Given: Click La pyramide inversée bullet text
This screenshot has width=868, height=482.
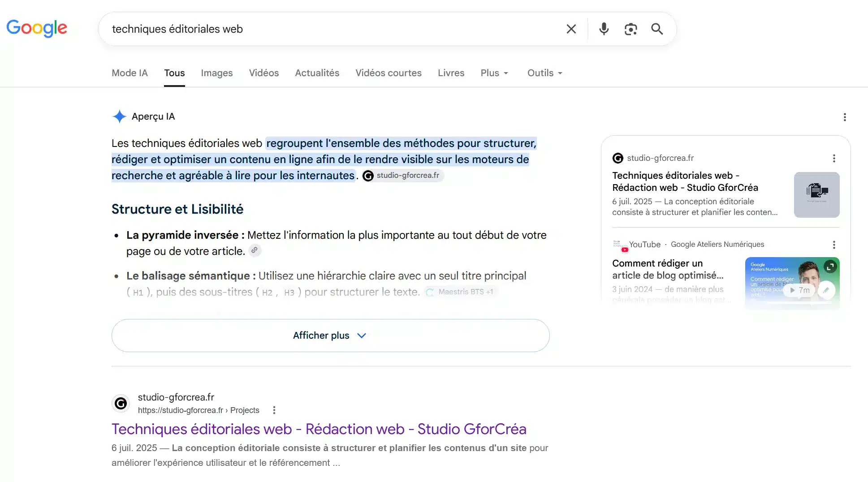Looking at the screenshot, I should [336, 243].
